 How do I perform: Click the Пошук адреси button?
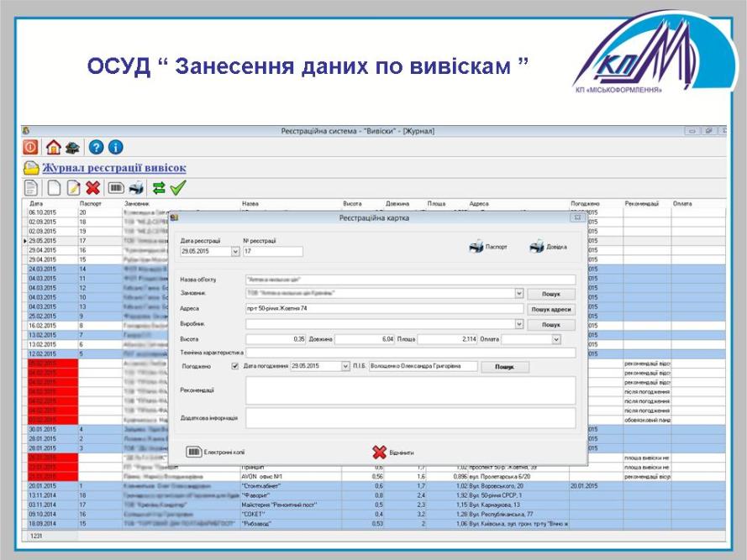551,309
